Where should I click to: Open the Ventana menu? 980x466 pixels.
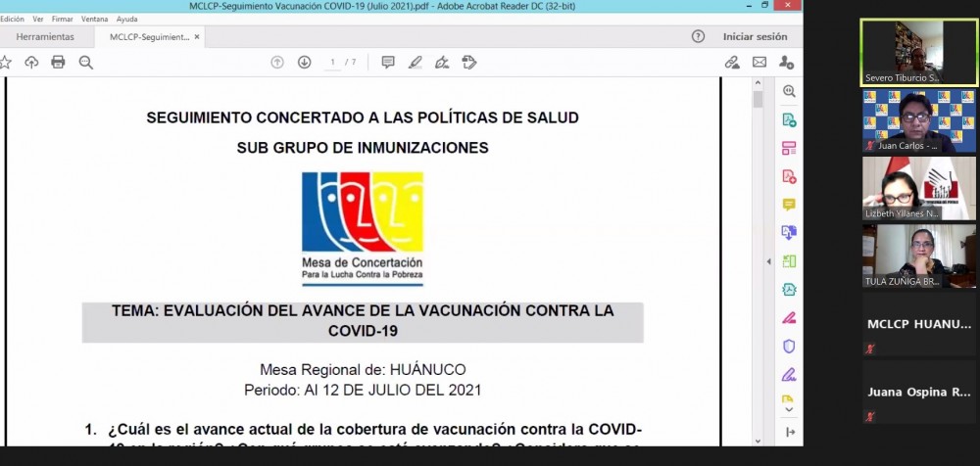[95, 19]
